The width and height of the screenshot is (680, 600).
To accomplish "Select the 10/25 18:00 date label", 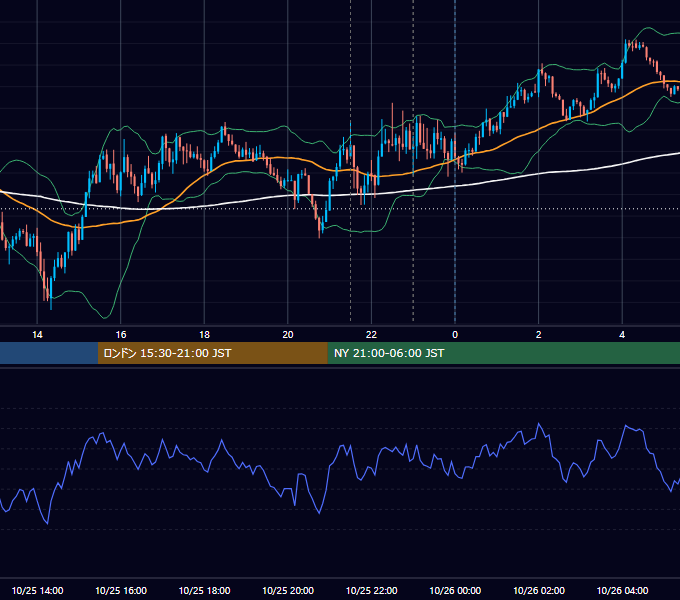I will [204, 590].
